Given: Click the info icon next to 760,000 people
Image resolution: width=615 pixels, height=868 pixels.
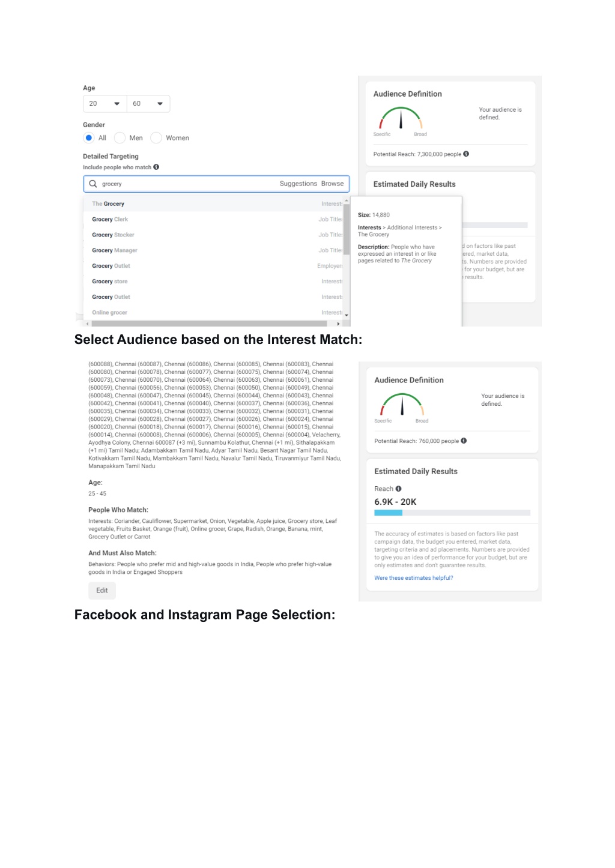Looking at the screenshot, I should click(x=464, y=441).
